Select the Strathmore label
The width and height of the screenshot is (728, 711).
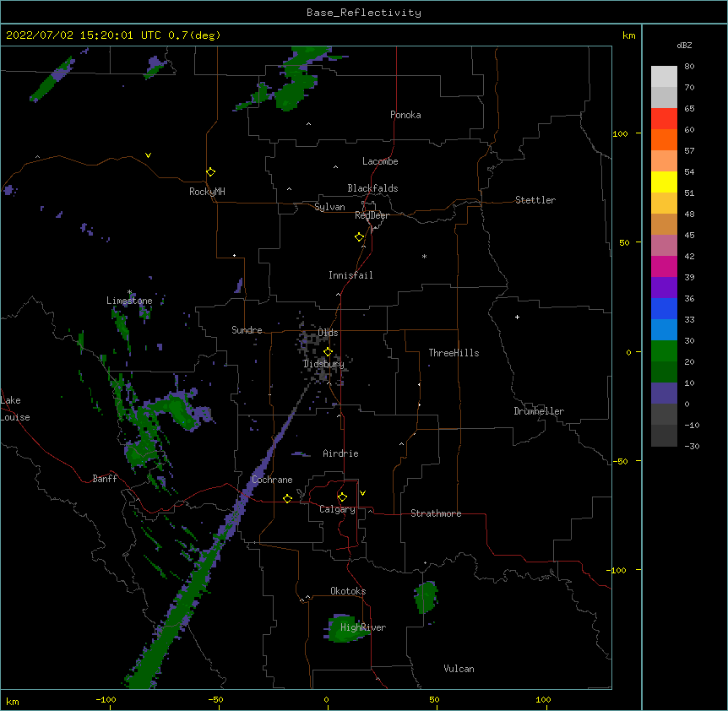click(436, 513)
